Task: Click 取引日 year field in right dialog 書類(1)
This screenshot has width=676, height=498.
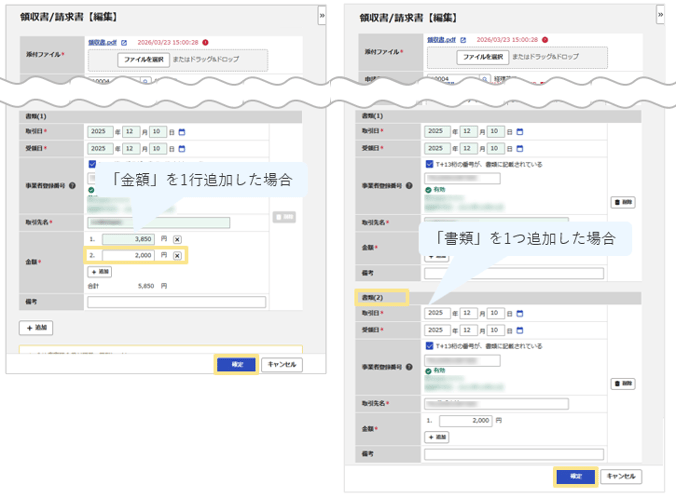Action: tap(438, 131)
